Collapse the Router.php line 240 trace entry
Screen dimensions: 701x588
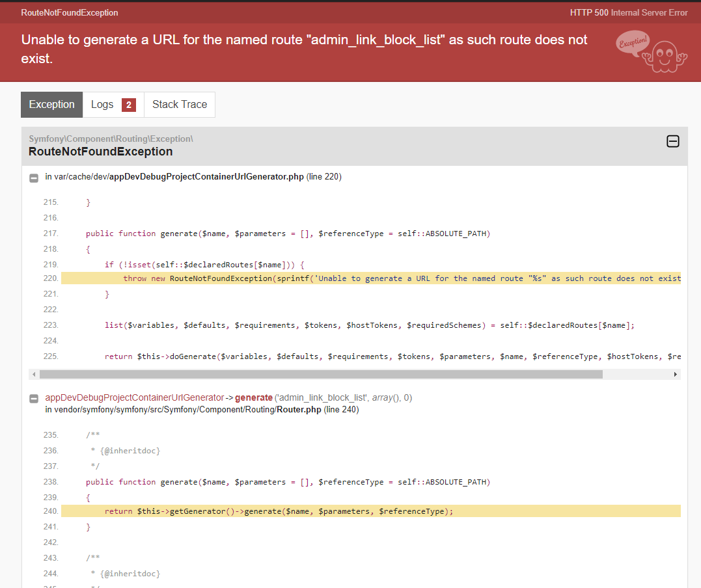tap(34, 399)
